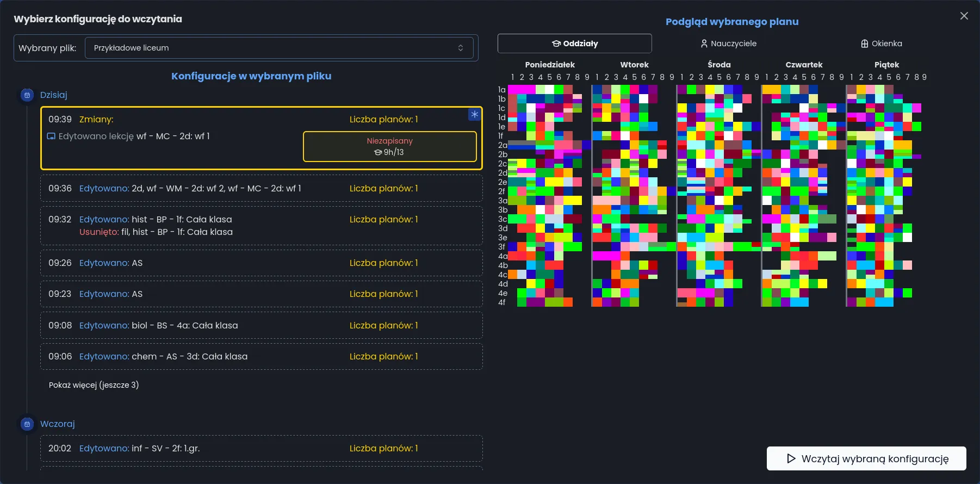Choose yesterday's 20:02 inf configuration
980x484 pixels.
261,449
